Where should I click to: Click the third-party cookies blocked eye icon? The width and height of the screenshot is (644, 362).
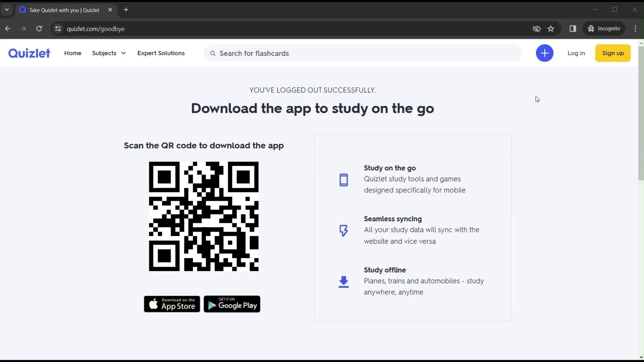click(x=536, y=29)
